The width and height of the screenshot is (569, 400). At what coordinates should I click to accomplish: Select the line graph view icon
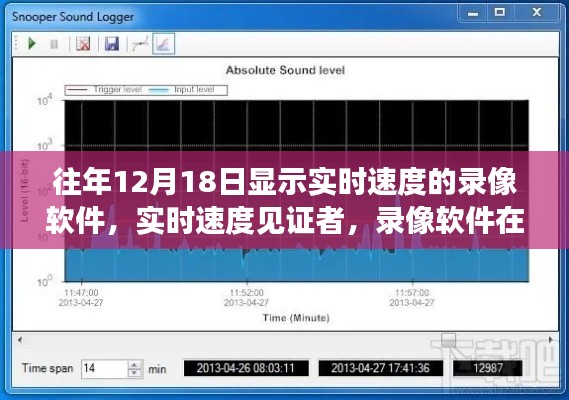140,44
